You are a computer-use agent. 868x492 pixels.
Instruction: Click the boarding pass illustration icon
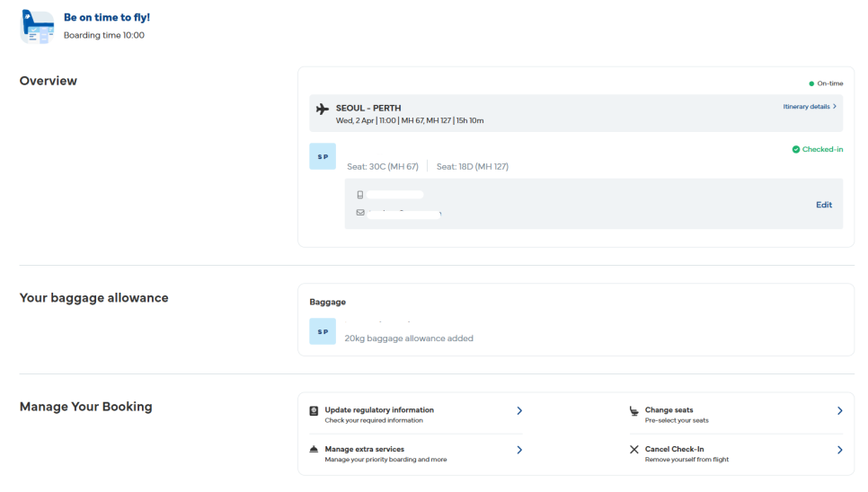point(37,27)
